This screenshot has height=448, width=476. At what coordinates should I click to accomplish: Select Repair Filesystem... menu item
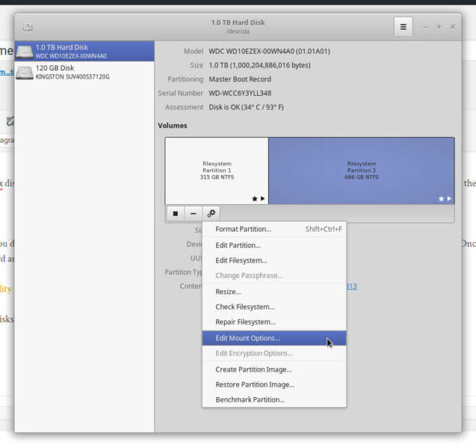245,322
